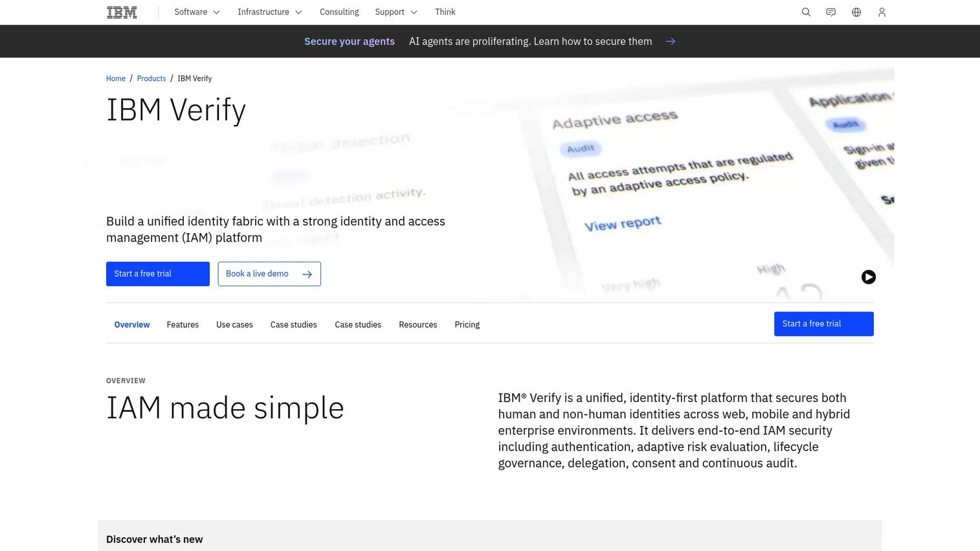
Task: Expand the Software menu
Action: coord(197,12)
